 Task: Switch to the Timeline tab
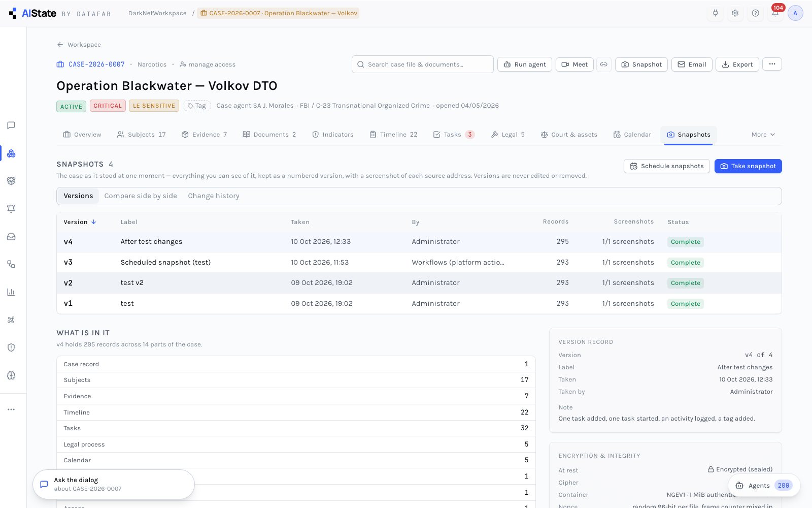click(x=393, y=135)
